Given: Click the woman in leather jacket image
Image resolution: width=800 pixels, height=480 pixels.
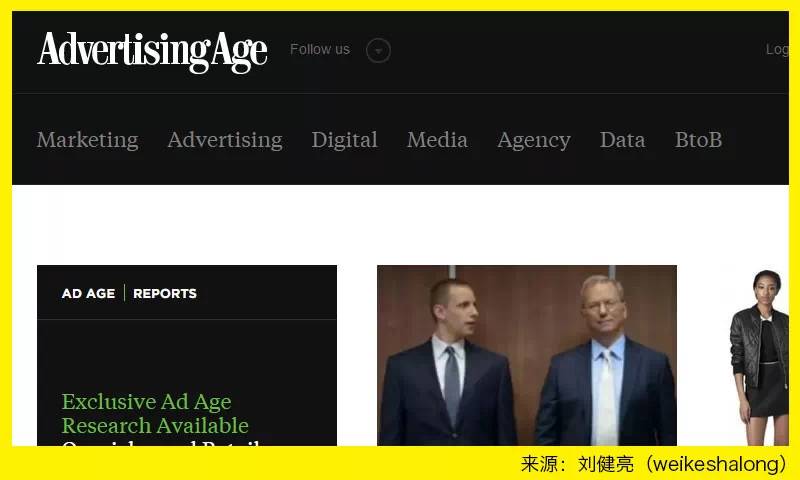Looking at the screenshot, I should click(x=759, y=358).
